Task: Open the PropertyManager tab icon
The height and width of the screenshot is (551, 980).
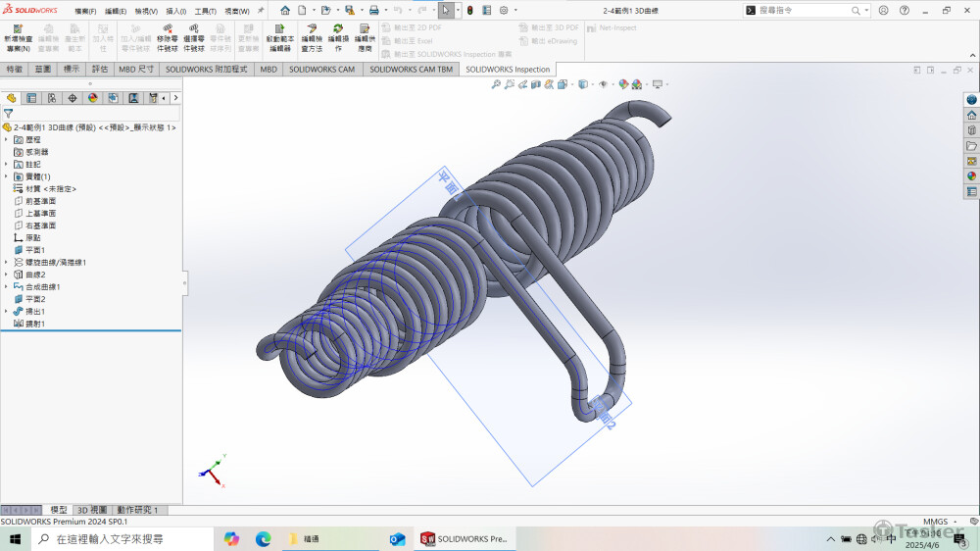Action: [31, 98]
